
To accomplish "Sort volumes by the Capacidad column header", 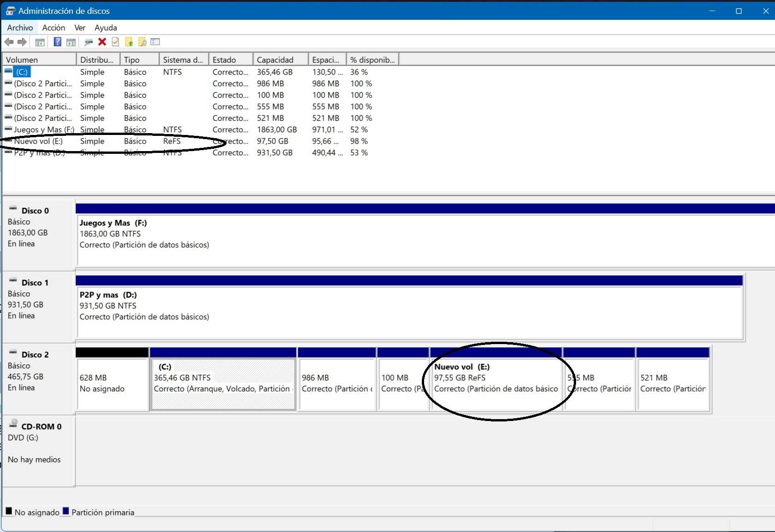I will tap(275, 59).
